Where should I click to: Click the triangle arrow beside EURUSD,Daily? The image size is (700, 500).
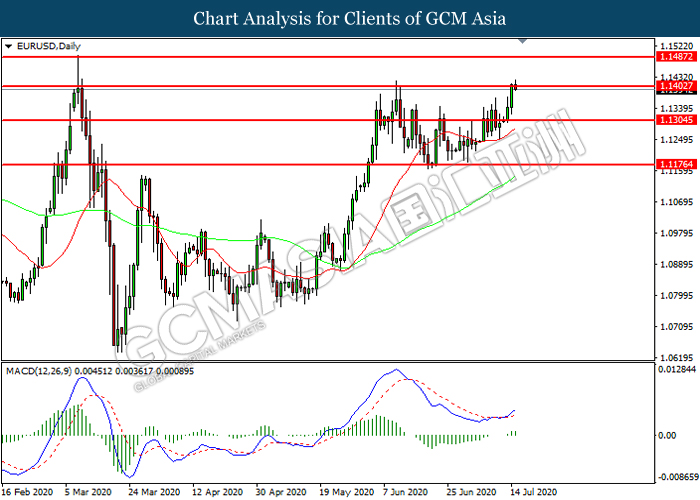pyautogui.click(x=8, y=46)
